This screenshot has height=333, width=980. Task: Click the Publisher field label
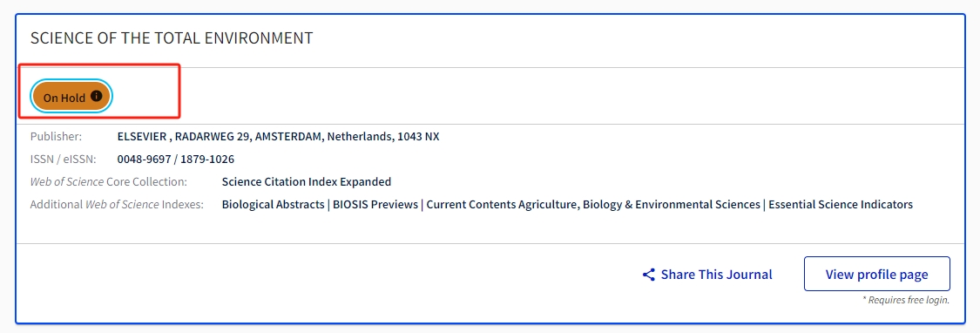coord(56,137)
